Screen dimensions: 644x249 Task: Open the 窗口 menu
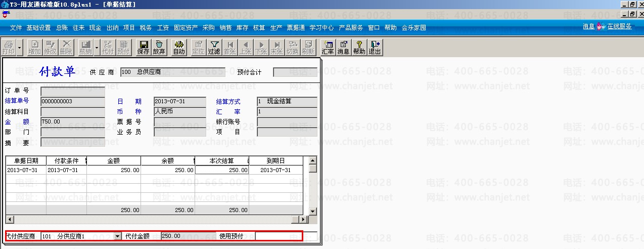[x=374, y=28]
